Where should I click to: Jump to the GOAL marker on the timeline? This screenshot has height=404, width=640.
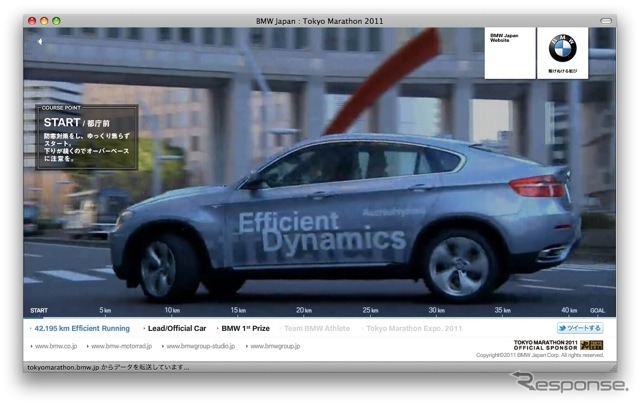[597, 311]
